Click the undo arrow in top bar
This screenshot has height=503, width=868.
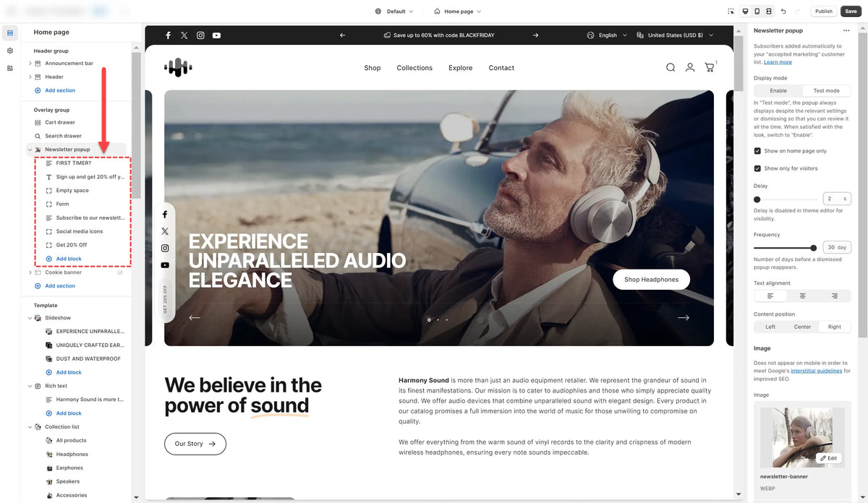[x=783, y=12]
